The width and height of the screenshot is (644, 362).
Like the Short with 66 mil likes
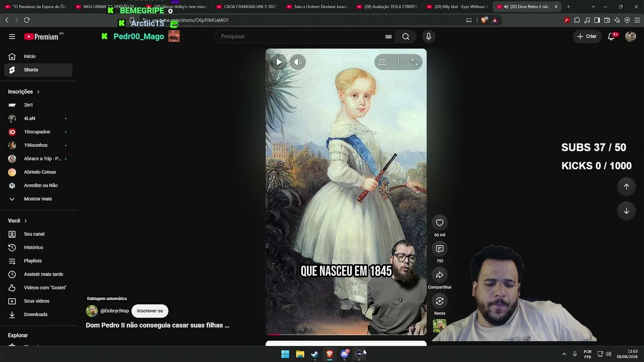[440, 223]
